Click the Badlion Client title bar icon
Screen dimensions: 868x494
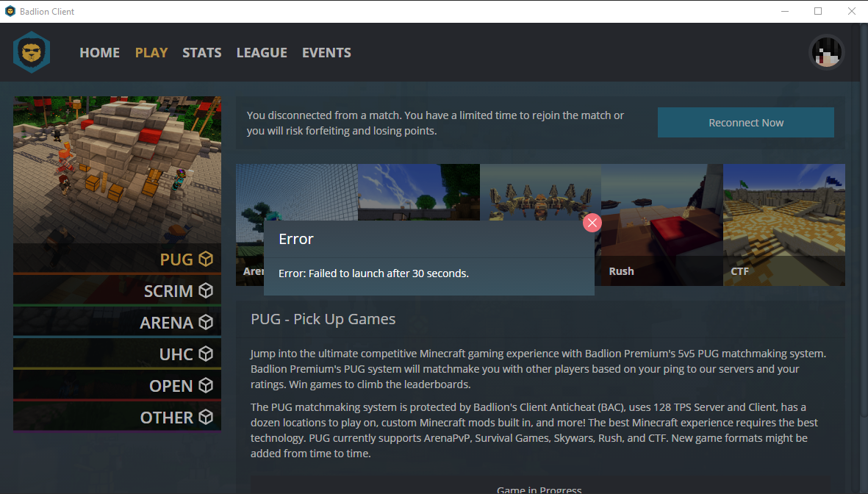tap(10, 11)
